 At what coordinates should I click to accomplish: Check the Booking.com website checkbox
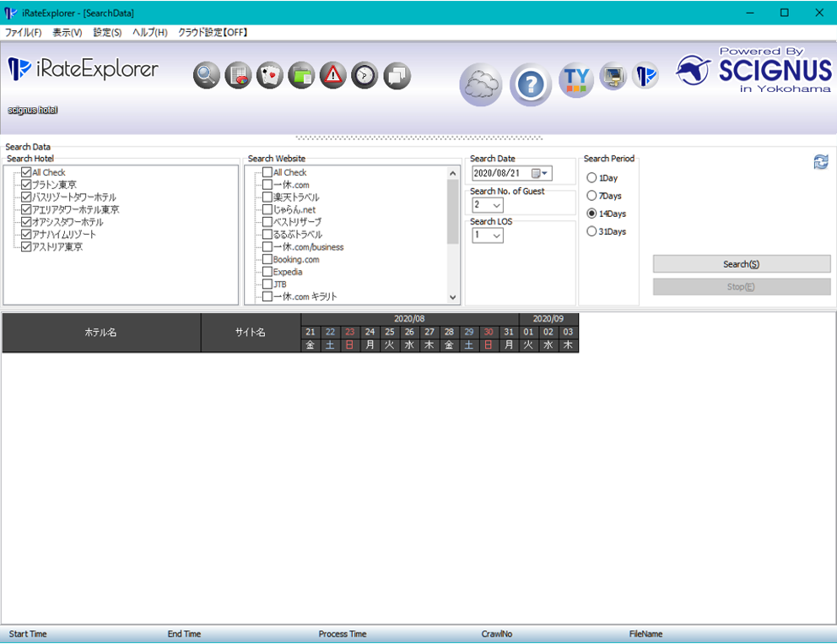click(267, 260)
